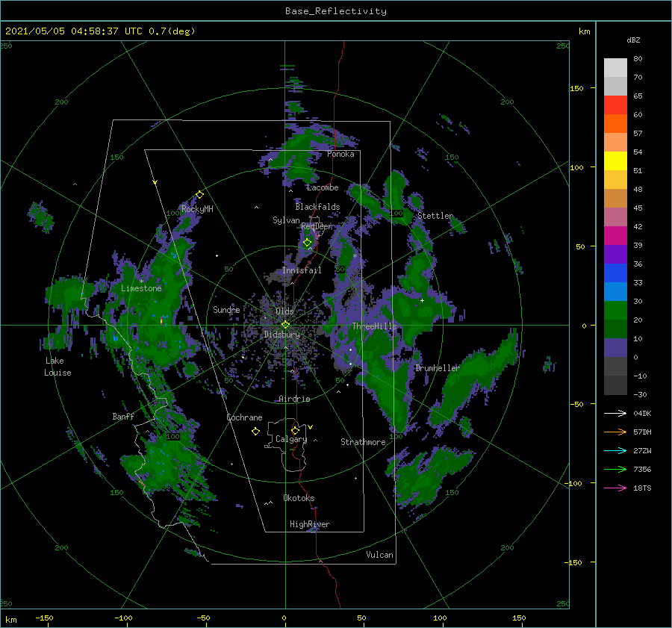
Task: Click the purple 36–39 dBZ swatch
Action: pos(615,255)
